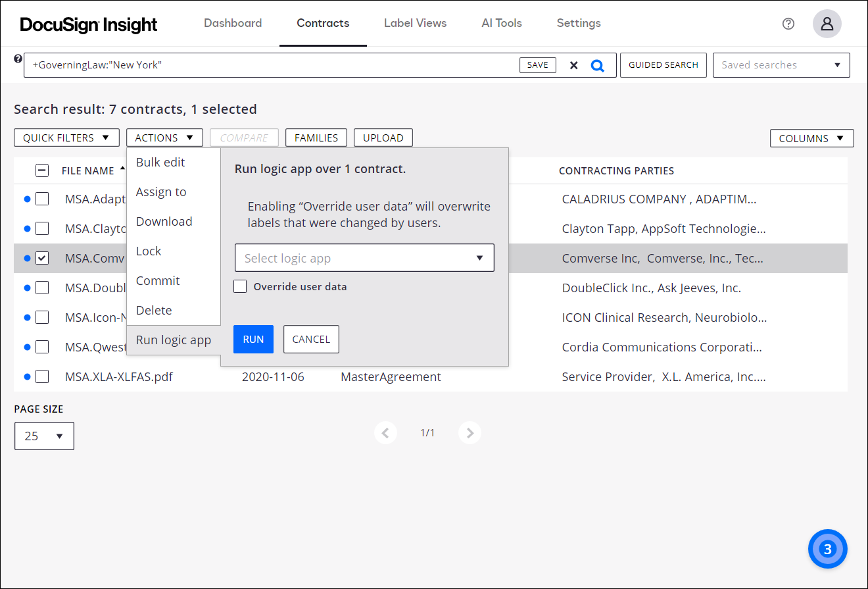Click the select-all checkbox in the header
Screen dimensions: 868x589
tap(41, 170)
